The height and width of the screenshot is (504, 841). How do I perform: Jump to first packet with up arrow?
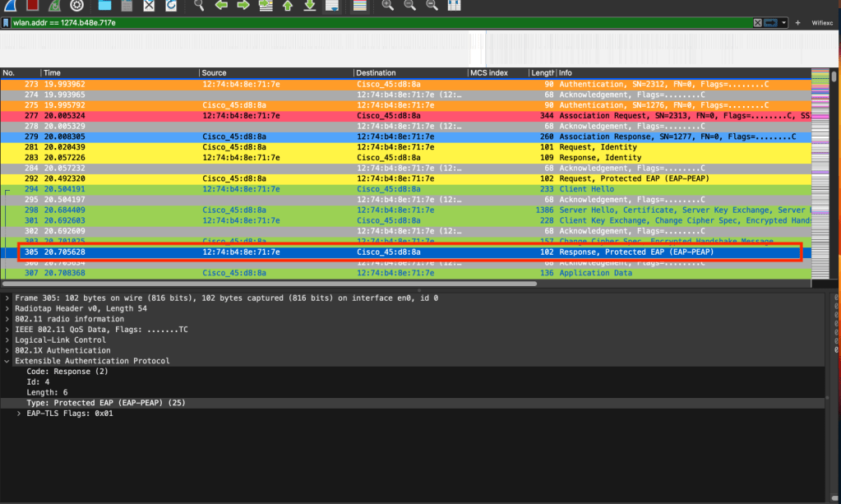click(x=288, y=5)
